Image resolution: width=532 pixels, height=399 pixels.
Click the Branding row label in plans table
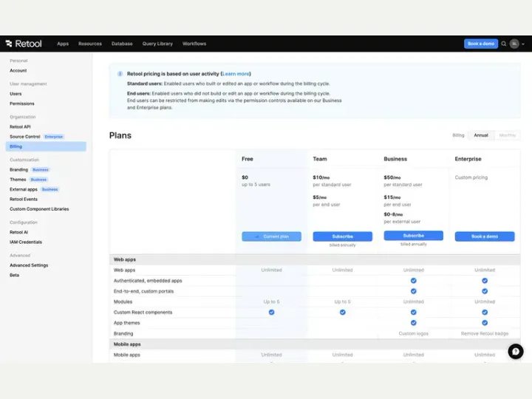click(x=123, y=333)
